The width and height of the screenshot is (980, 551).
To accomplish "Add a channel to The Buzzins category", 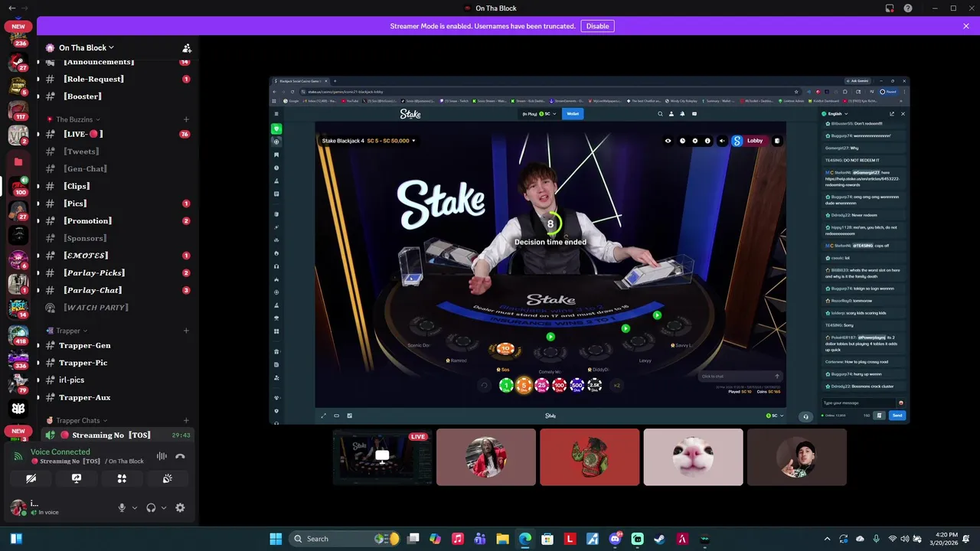I will (186, 119).
